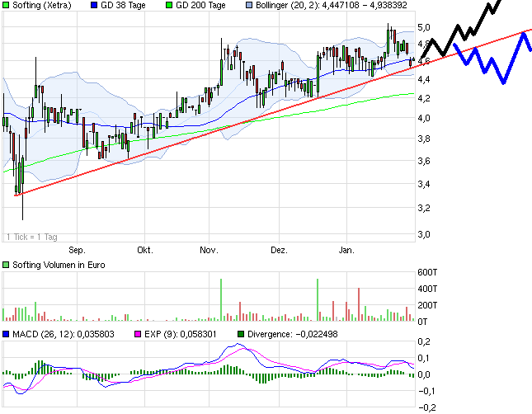The image size is (532, 414).
Task: Click the 200T volume axis label
Action: tap(427, 305)
